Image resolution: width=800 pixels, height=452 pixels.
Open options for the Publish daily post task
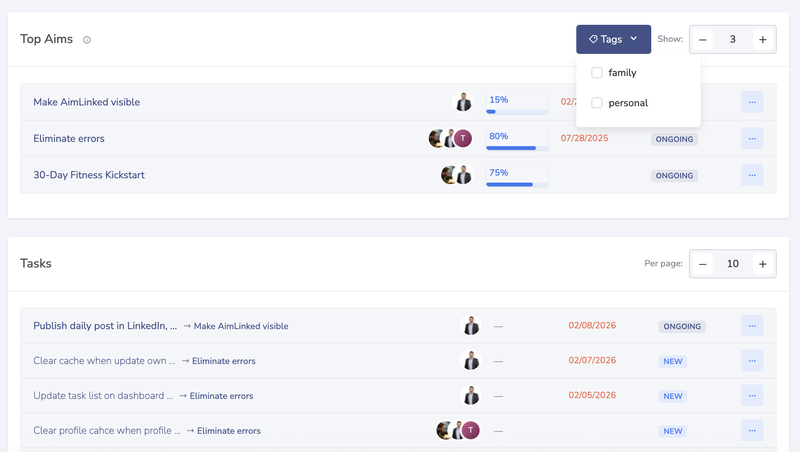752,326
